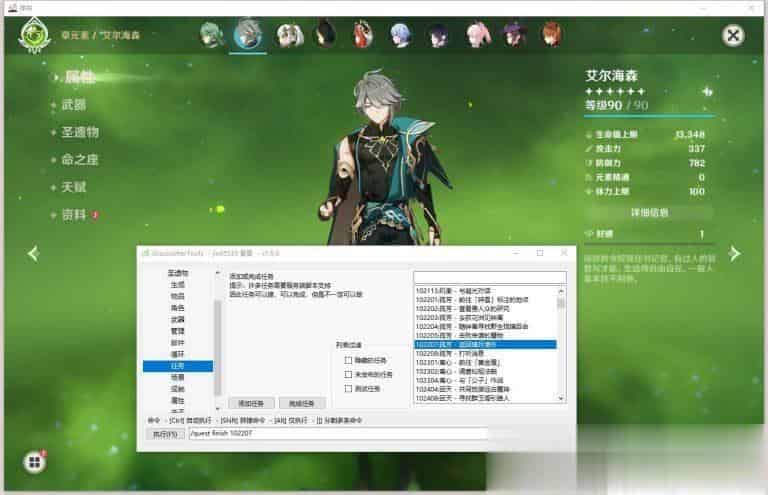768x495 pixels.
Task: Open the 属性 attributes section
Action: coord(80,77)
